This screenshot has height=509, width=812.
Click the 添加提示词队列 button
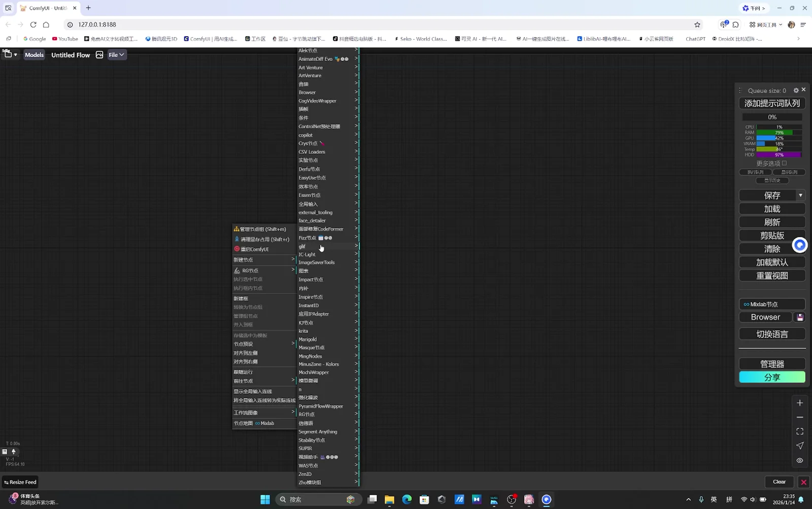point(772,103)
